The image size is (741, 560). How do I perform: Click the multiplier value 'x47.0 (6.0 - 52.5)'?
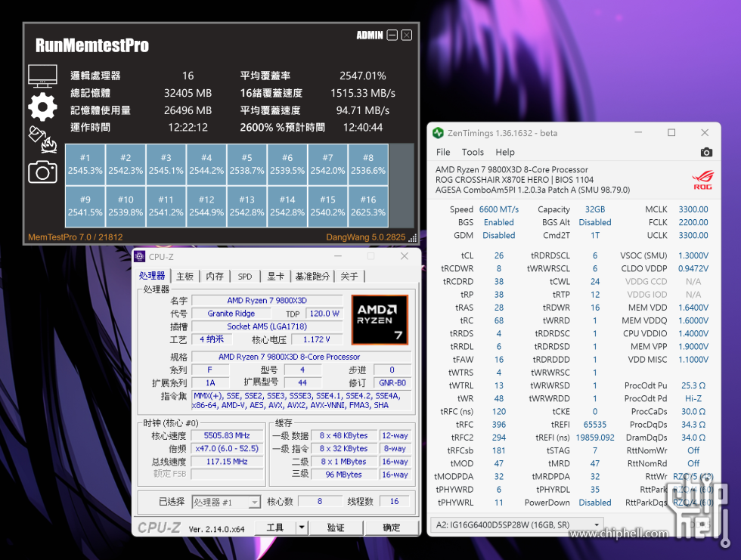tap(228, 449)
